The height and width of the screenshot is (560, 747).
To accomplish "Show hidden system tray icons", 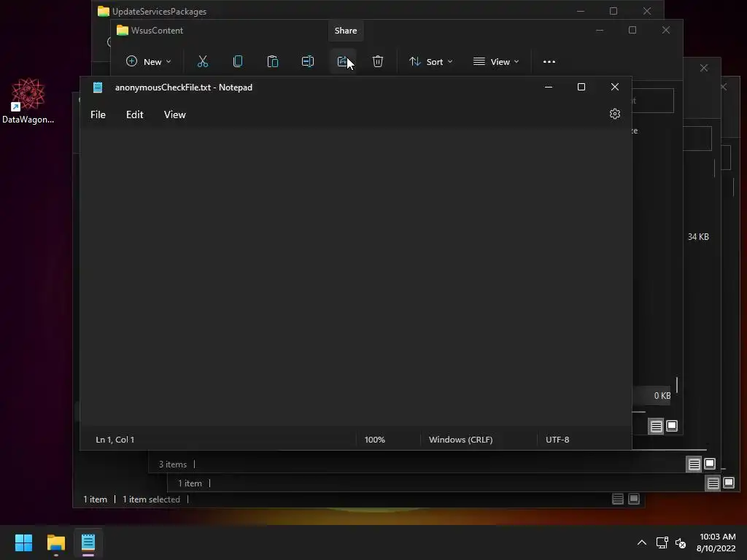I will tap(642, 542).
